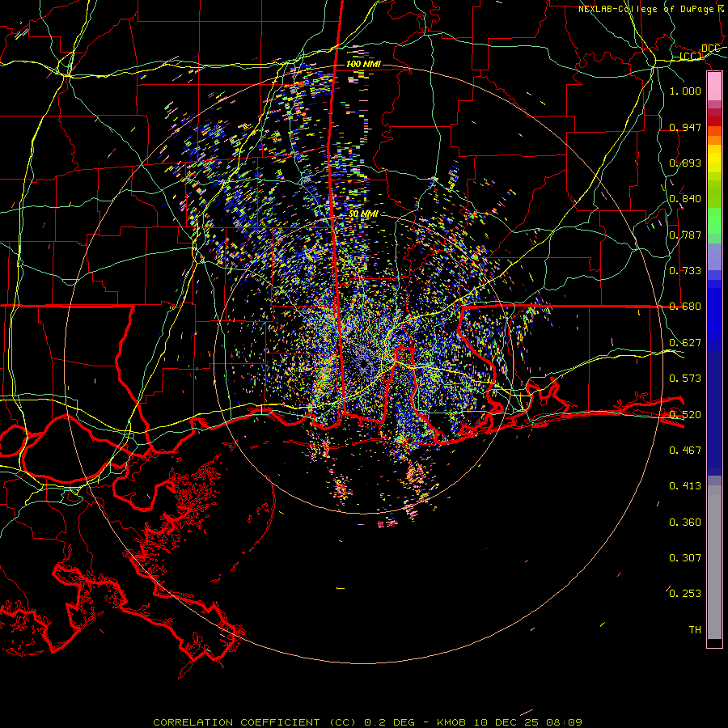Click the 1.000 value on color scale

pos(685,91)
